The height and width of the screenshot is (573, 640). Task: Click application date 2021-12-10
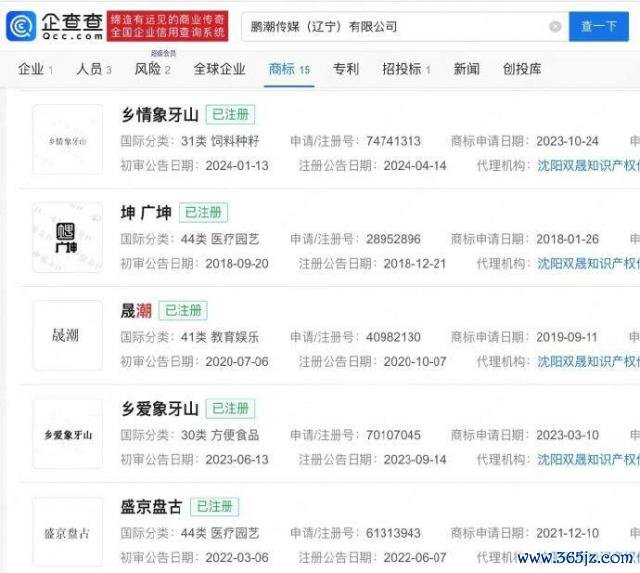(x=567, y=533)
